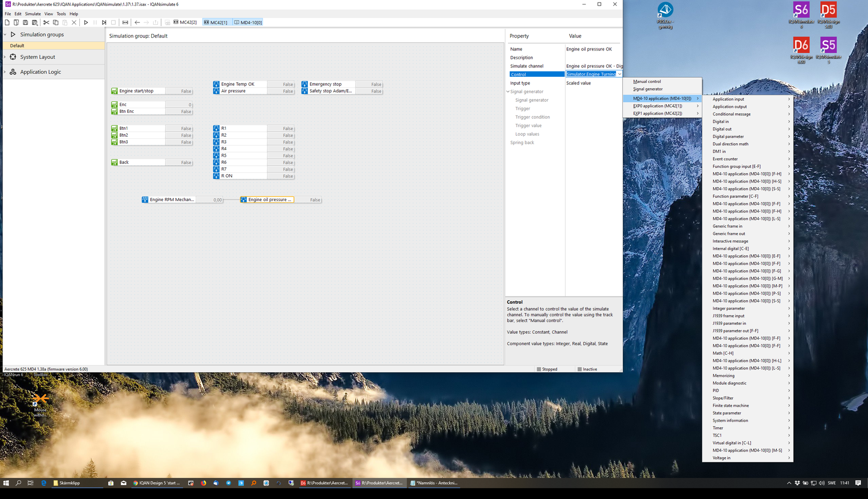The width and height of the screenshot is (868, 499).
Task: Toggle the R ON False value
Action: tap(281, 176)
